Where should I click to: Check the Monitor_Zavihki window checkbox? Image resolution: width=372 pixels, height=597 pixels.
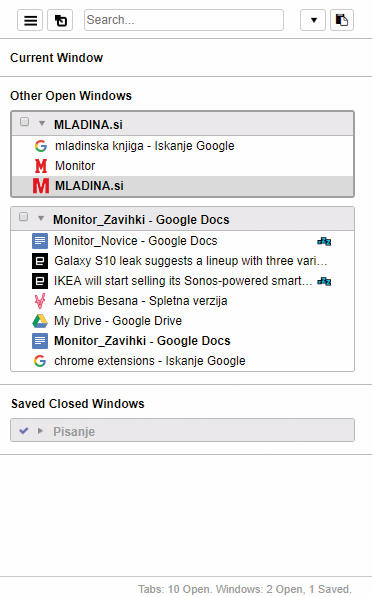24,217
